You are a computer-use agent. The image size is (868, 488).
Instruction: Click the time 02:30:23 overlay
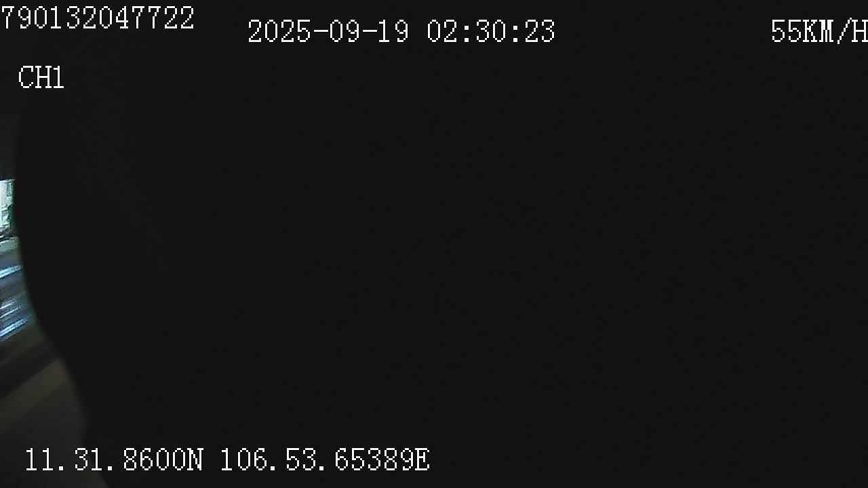491,31
